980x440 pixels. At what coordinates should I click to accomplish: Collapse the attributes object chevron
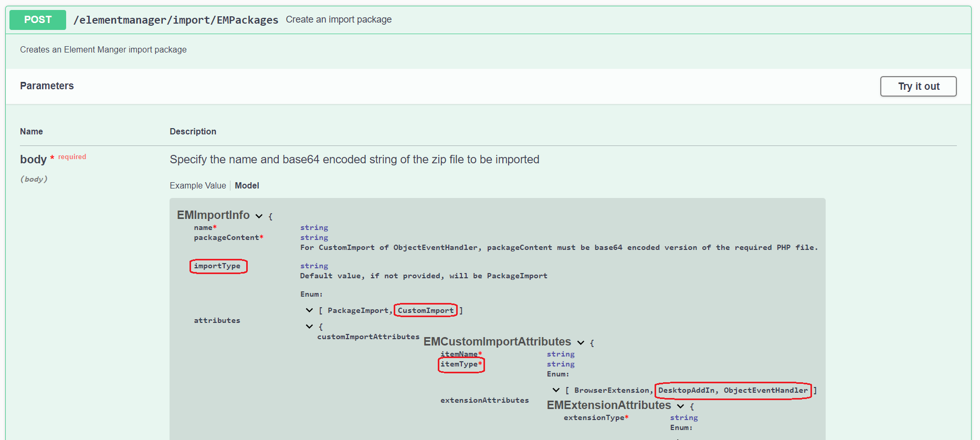coord(309,327)
